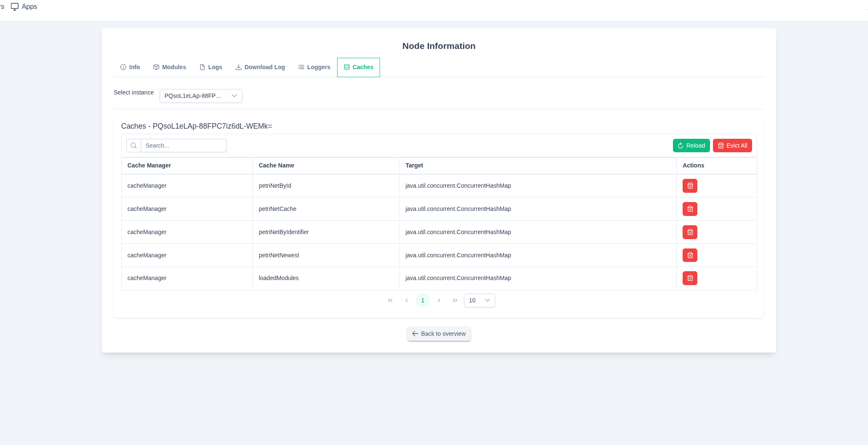
Task: Click the Caches database icon
Action: (x=346, y=67)
